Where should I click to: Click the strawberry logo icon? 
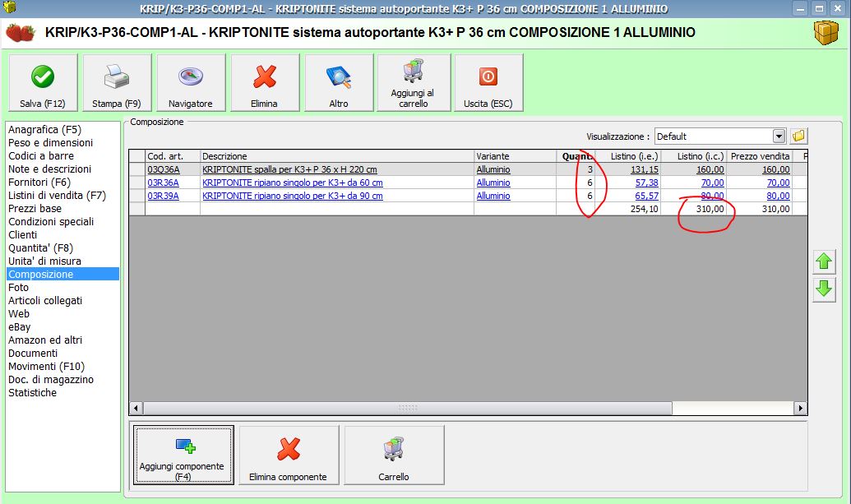pos(21,33)
